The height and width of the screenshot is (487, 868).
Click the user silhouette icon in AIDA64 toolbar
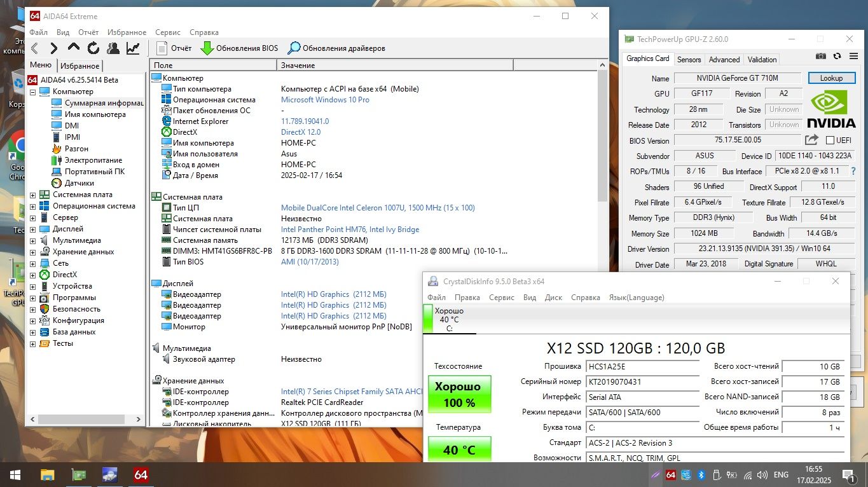[x=113, y=48]
